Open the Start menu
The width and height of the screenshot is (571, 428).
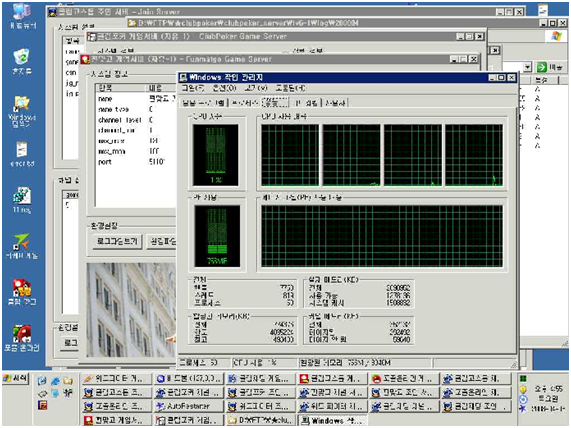[15, 378]
